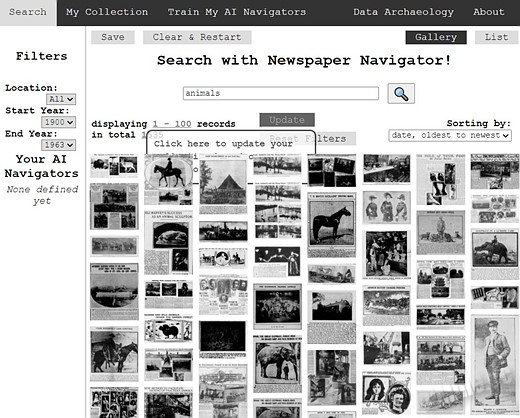This screenshot has width=520, height=418.
Task: Open Train My AI Navigators tab
Action: pyautogui.click(x=237, y=12)
